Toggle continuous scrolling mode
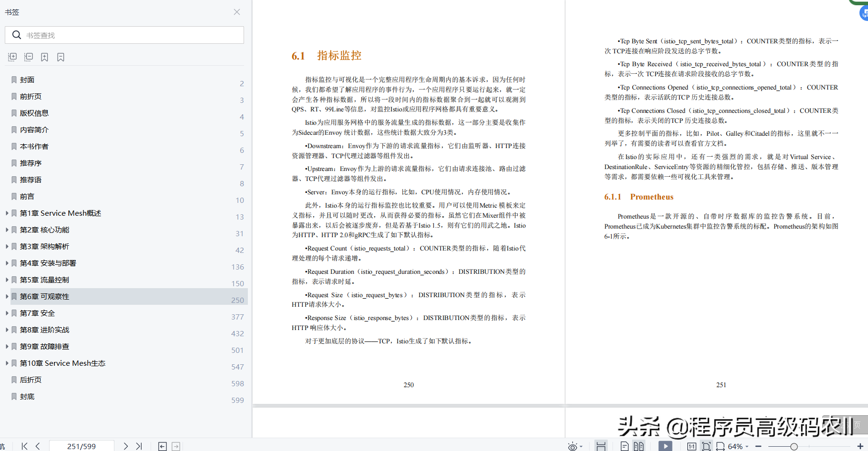Screen dimensions: 868x451 601,446
